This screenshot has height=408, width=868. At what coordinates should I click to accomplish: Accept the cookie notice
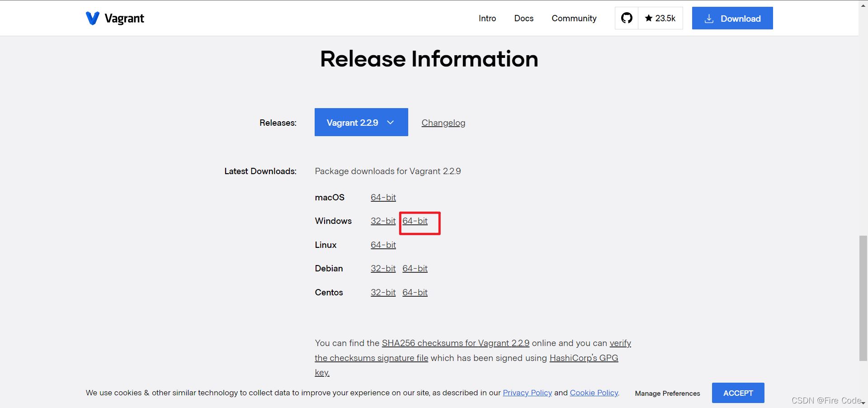(x=738, y=393)
